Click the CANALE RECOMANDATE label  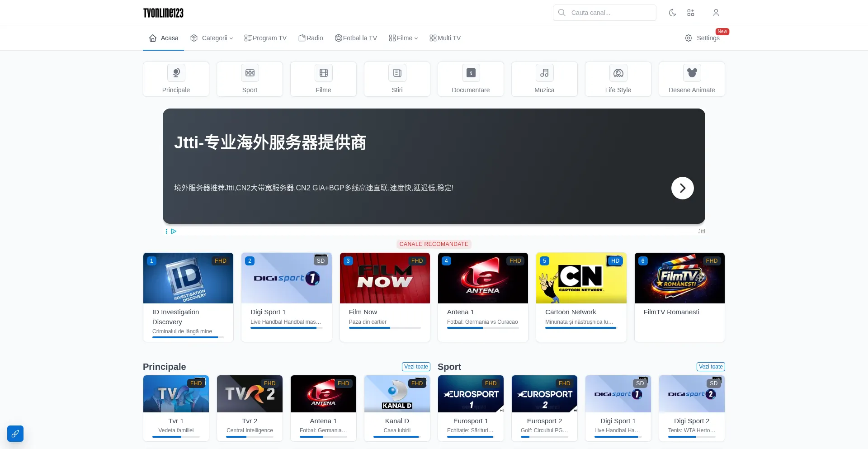pos(434,244)
